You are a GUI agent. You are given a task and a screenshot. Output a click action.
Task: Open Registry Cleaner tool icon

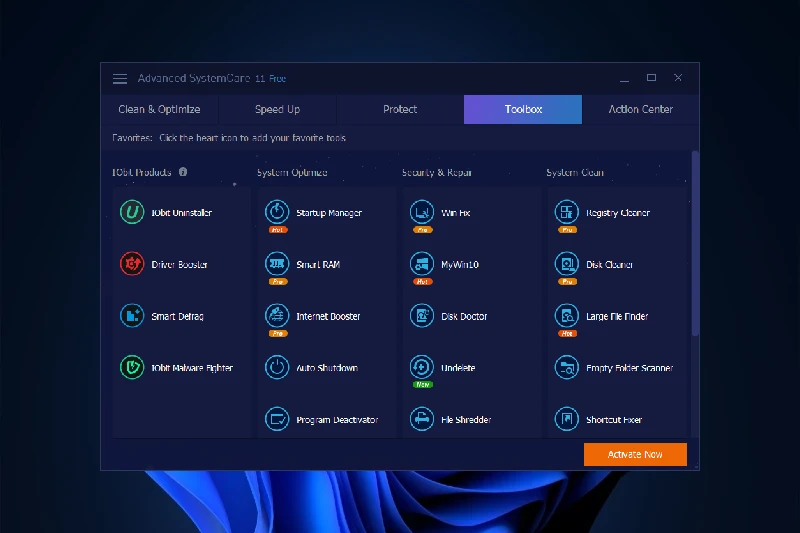click(567, 212)
